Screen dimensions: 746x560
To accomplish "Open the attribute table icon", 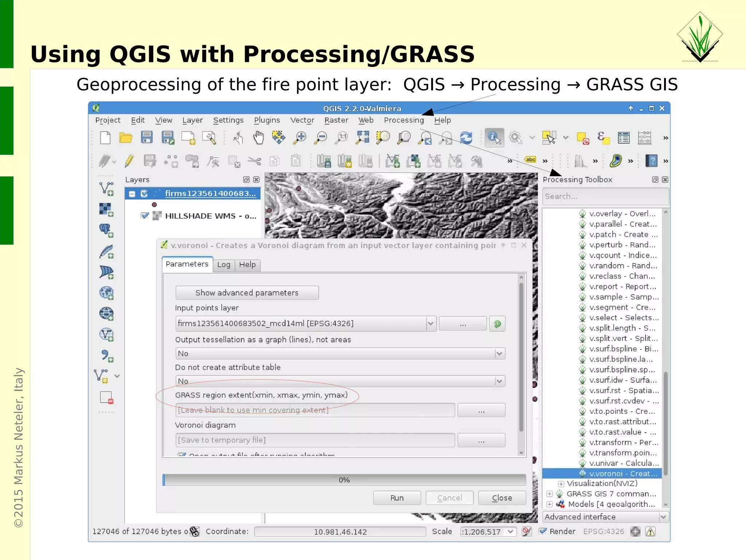I will [x=624, y=138].
